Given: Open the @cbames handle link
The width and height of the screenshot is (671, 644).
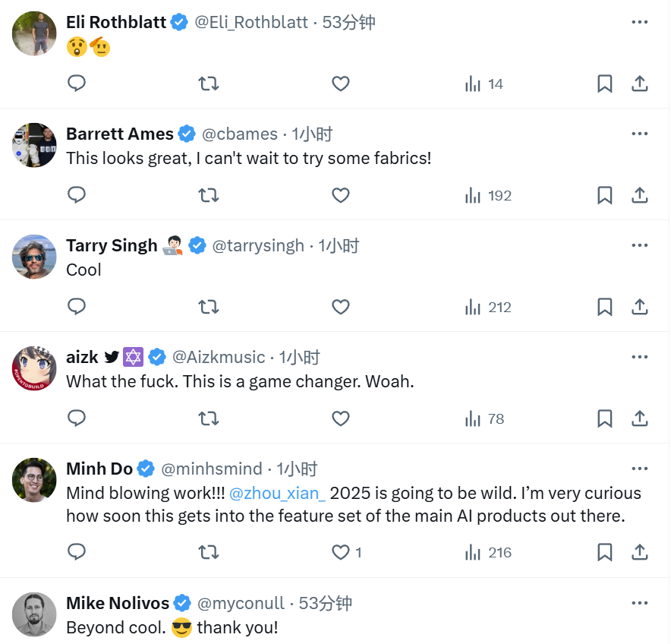Looking at the screenshot, I should tap(239, 134).
